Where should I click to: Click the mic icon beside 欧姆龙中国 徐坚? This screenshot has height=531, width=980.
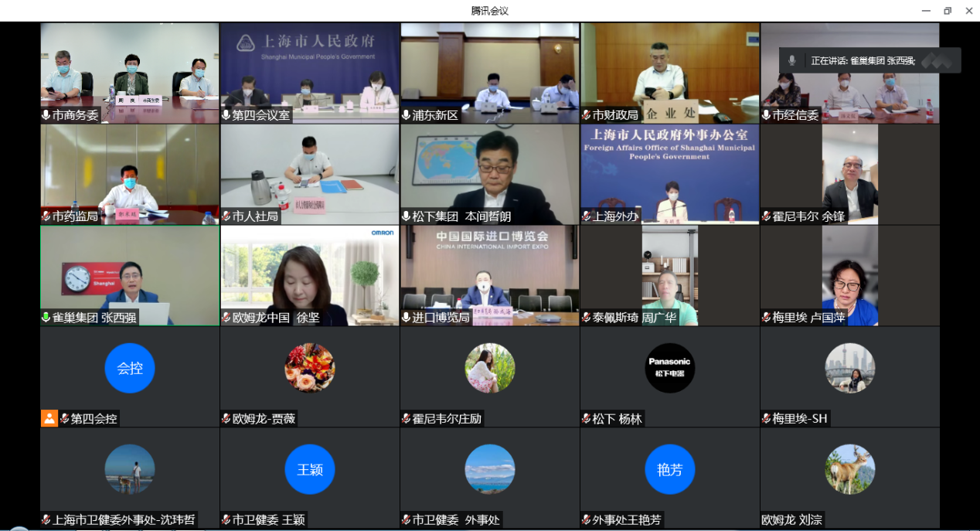[x=226, y=318]
